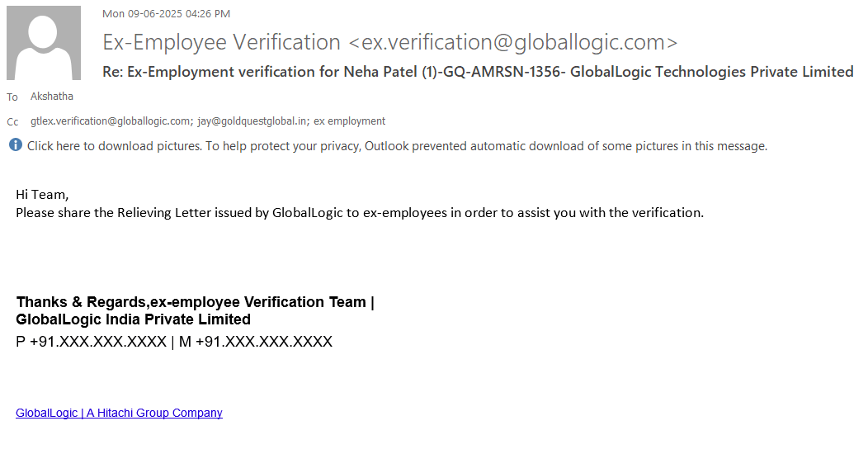The height and width of the screenshot is (454, 868).
Task: Click the email subject line for Neha Patel
Action: (x=478, y=72)
